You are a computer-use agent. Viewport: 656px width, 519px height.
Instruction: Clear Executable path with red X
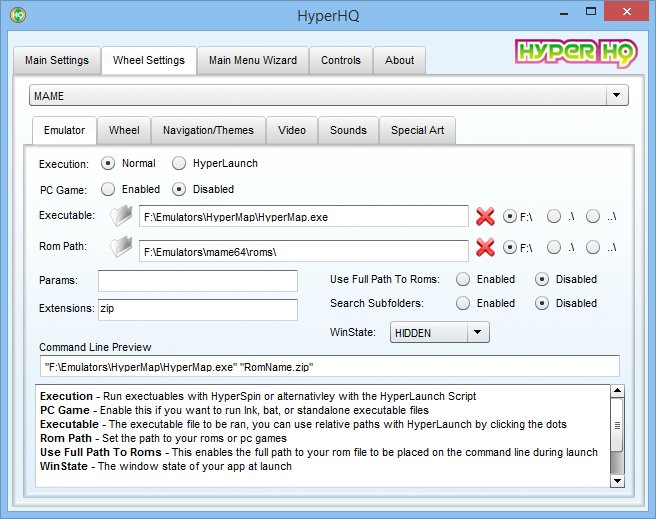[485, 217]
